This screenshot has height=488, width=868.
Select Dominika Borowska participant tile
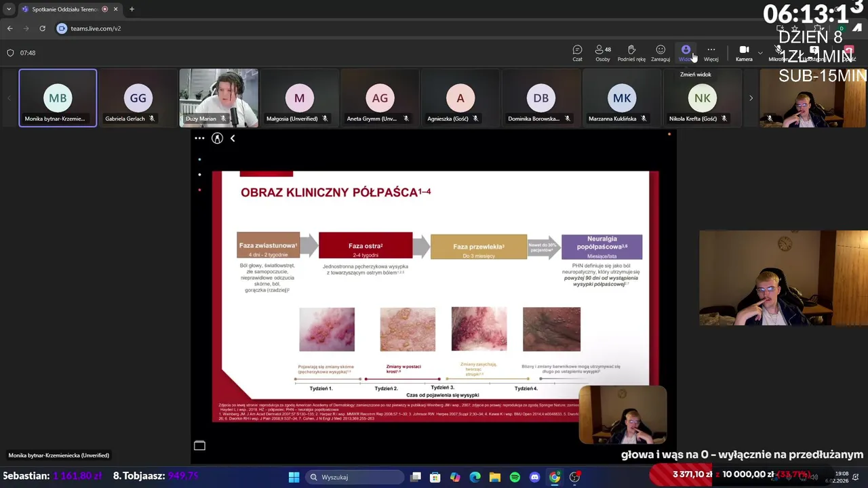(541, 98)
